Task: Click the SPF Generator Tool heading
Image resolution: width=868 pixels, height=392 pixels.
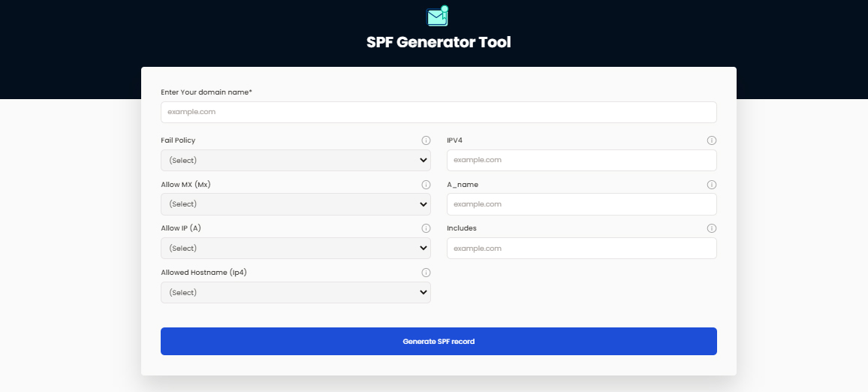Action: (x=439, y=43)
